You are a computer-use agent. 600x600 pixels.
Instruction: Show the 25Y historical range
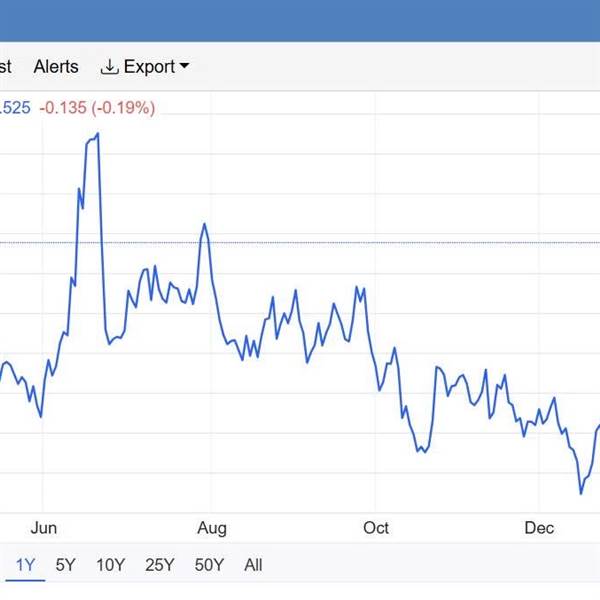[159, 565]
